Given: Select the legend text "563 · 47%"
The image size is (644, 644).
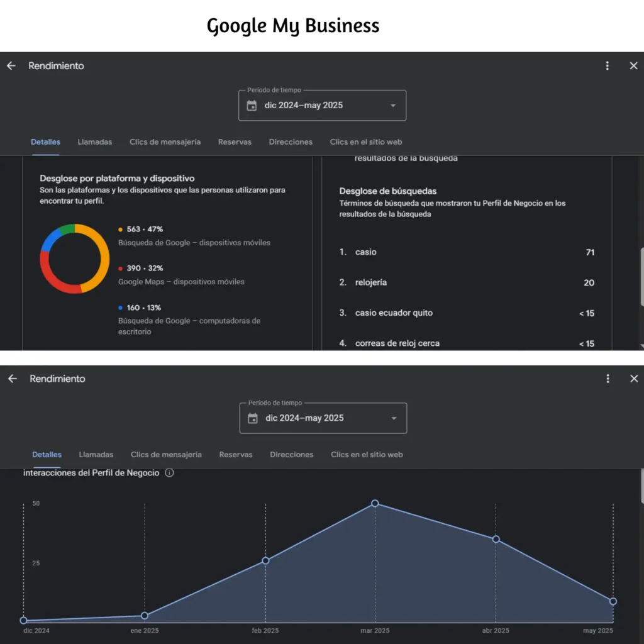Looking at the screenshot, I should pos(145,229).
